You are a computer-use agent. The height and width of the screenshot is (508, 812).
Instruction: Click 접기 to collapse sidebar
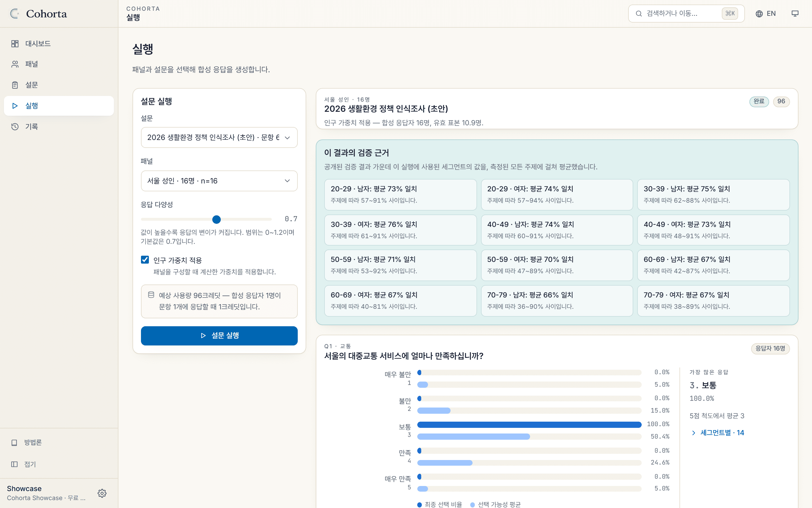click(59, 464)
